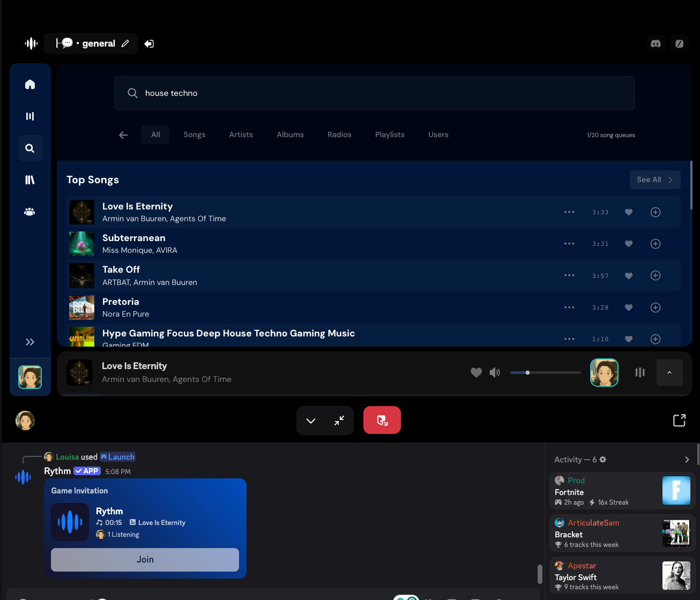The image size is (700, 600).
Task: Switch to the Songs tab
Action: click(195, 135)
